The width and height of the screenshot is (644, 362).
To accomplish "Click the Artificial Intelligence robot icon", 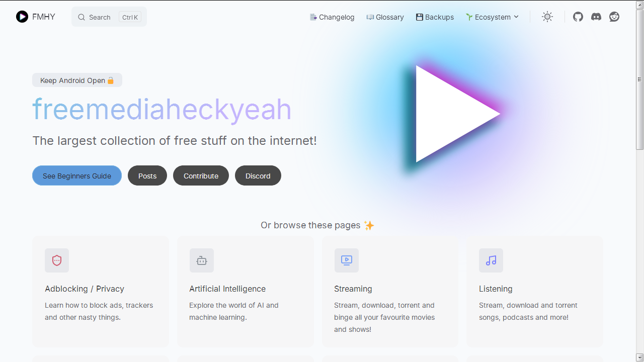I will 202,260.
